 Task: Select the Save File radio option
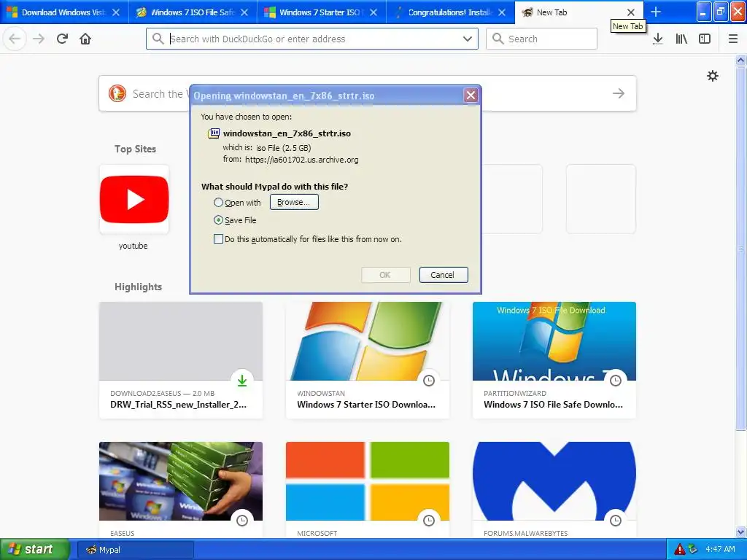(x=218, y=220)
